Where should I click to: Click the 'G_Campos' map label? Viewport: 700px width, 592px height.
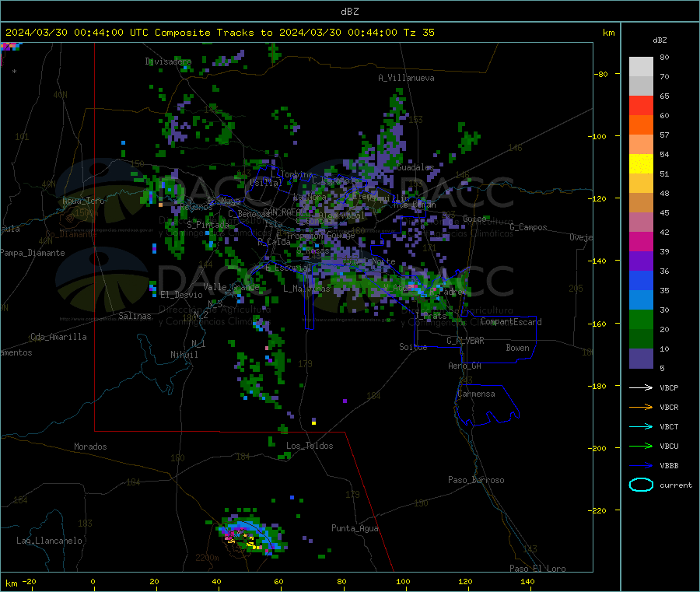pyautogui.click(x=528, y=227)
